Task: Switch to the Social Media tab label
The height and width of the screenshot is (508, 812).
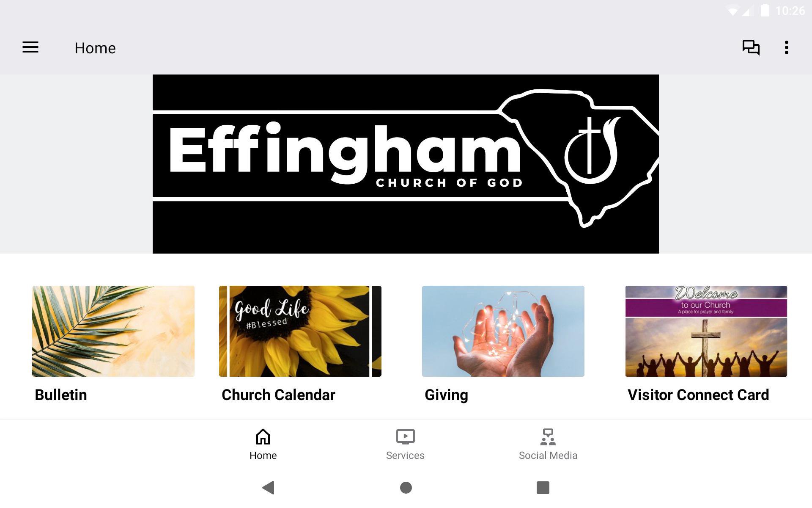Action: (548, 456)
